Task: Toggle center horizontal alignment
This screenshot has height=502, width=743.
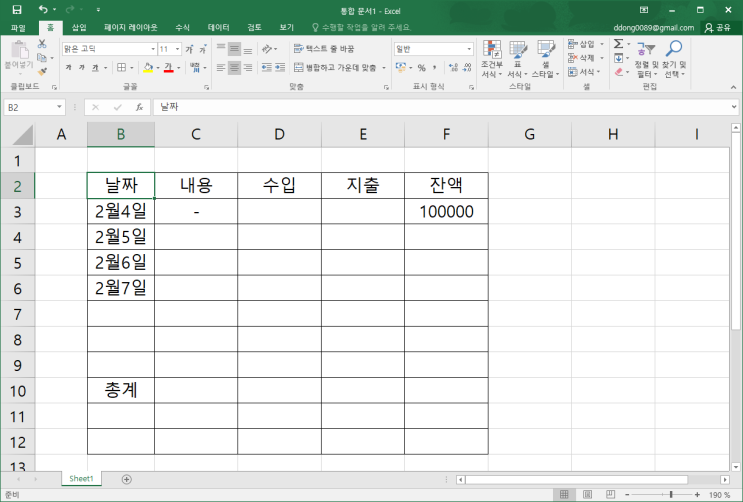Action: (234, 68)
